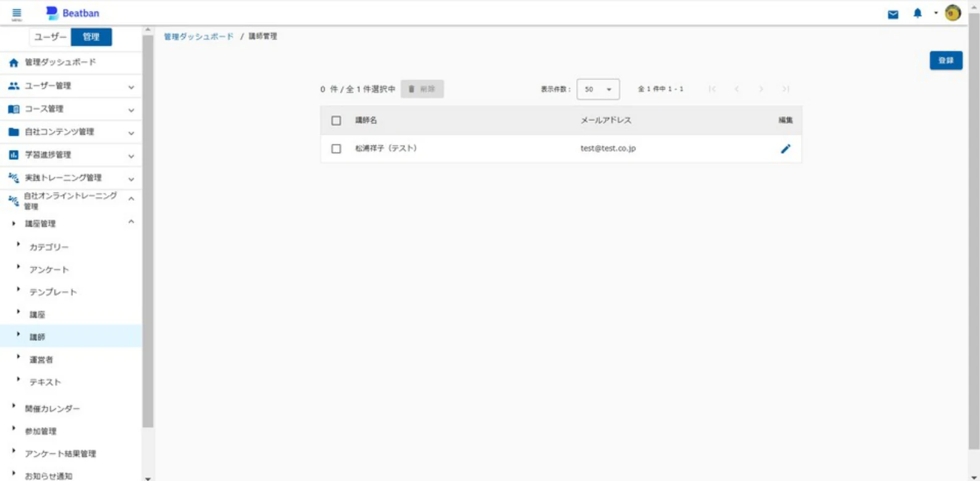Viewport: 980px width, 481px height.
Task: Follow the 管理ダッシュボード breadcrumb link
Action: 198,36
